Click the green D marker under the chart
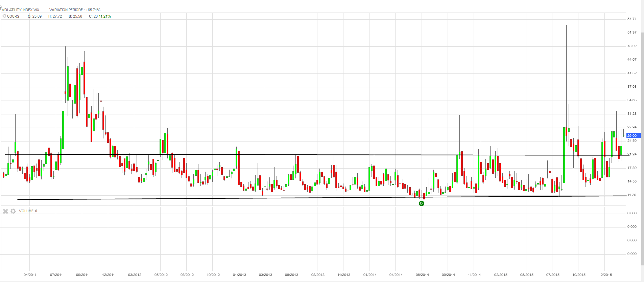Image resolution: width=644 pixels, height=282 pixels. [421, 203]
